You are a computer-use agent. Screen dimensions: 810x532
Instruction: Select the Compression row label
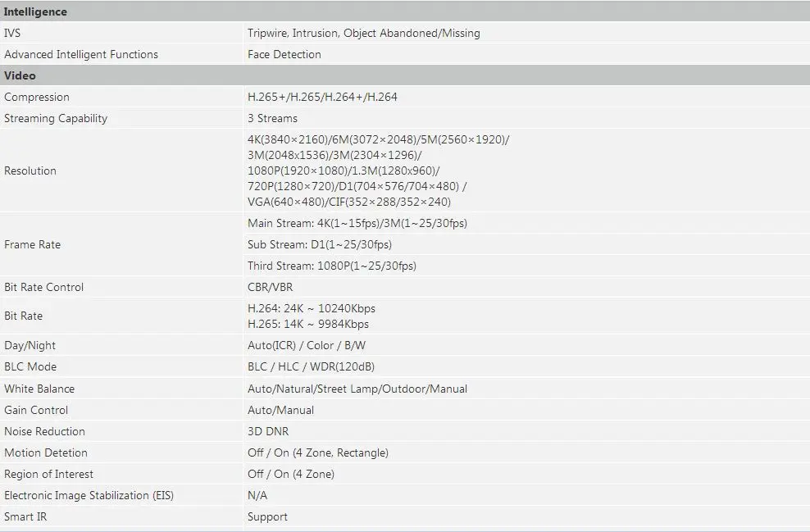37,97
